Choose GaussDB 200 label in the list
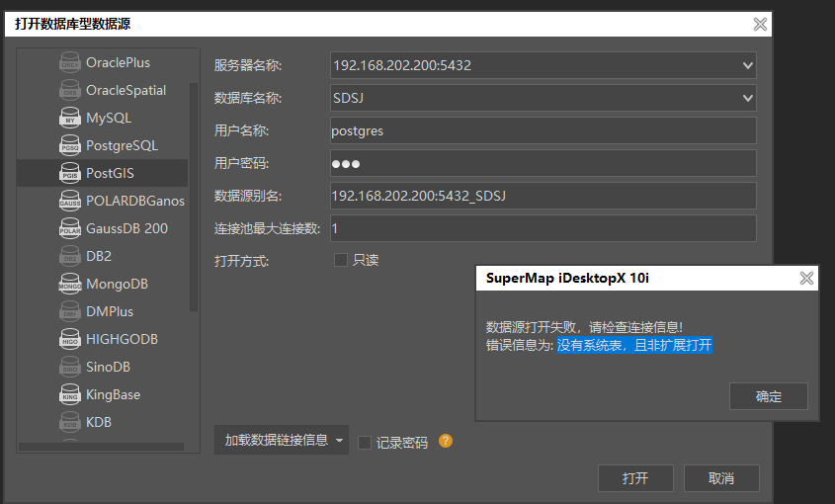Image resolution: width=835 pixels, height=504 pixels. [126, 228]
